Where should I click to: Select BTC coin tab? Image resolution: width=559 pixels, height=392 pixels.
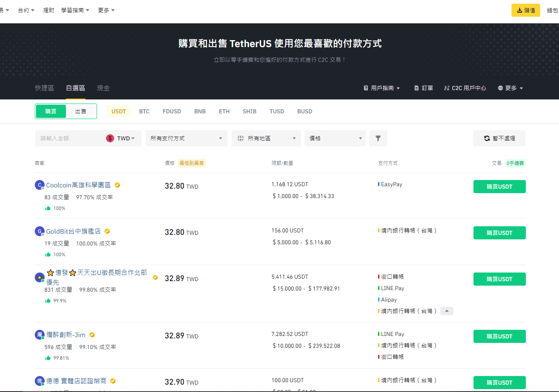(144, 111)
